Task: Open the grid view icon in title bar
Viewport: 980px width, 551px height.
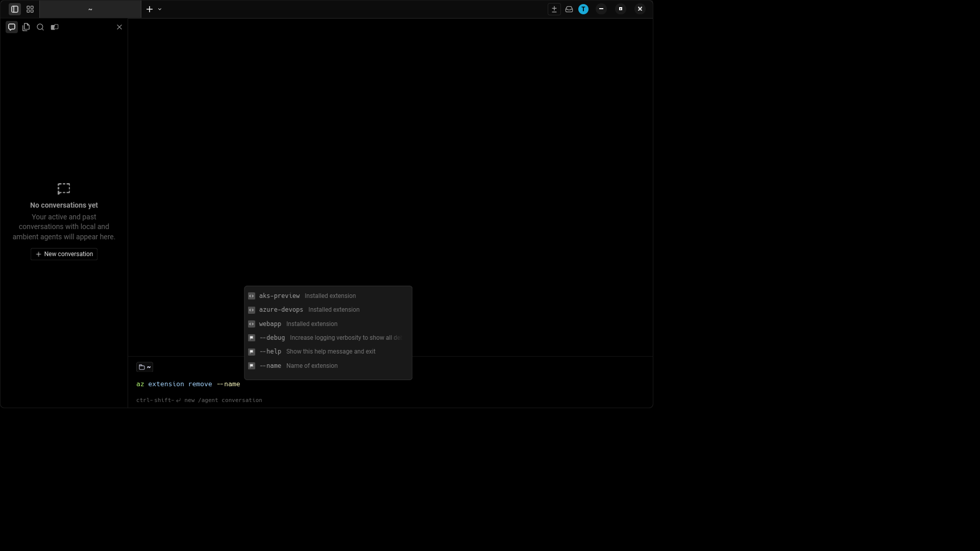Action: [x=30, y=9]
